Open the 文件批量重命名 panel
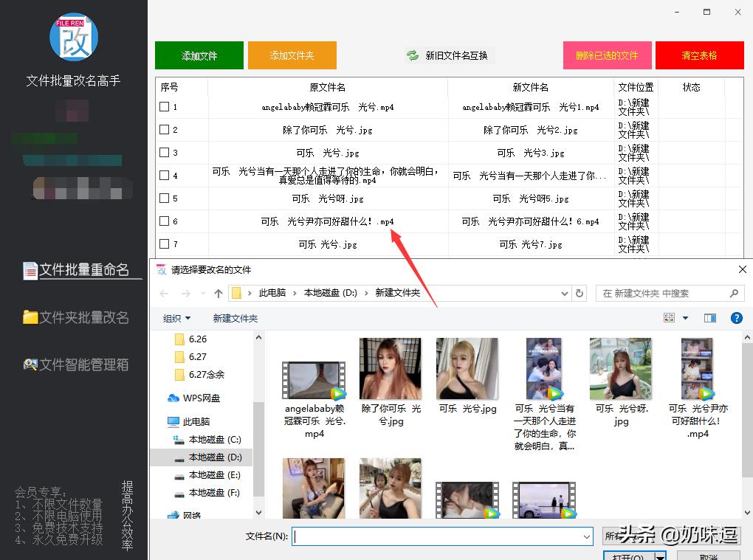This screenshot has height=560, width=753. point(76,270)
